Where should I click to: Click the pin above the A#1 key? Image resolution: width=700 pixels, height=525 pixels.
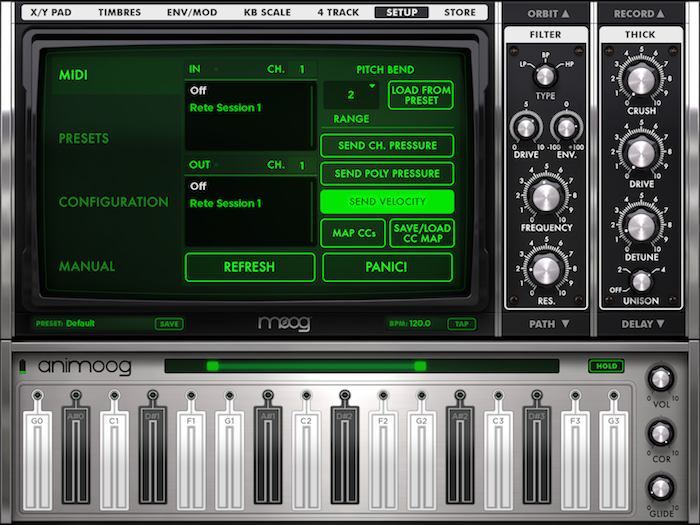point(268,395)
